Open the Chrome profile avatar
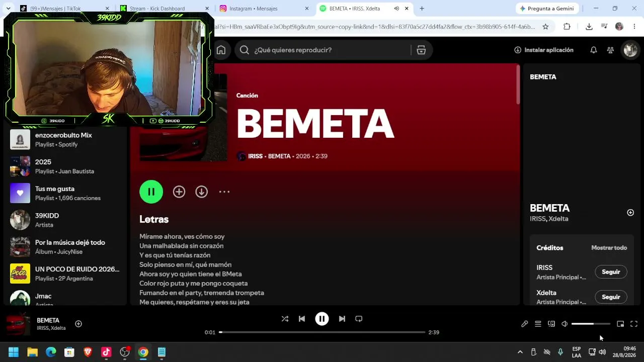The height and width of the screenshot is (362, 644). click(x=619, y=27)
